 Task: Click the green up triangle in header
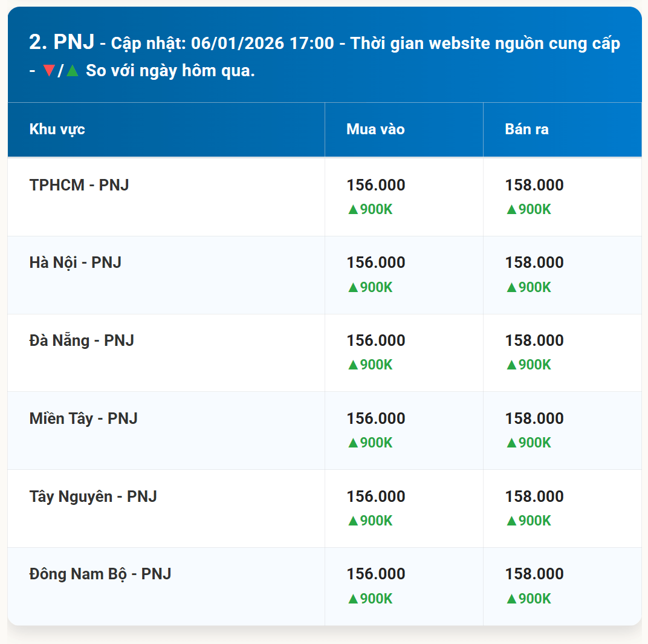coord(73,70)
